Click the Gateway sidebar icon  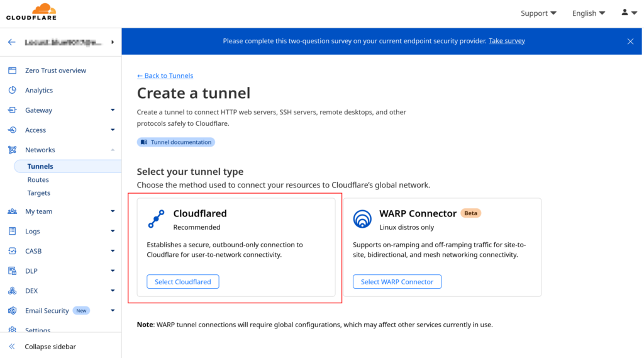point(13,109)
